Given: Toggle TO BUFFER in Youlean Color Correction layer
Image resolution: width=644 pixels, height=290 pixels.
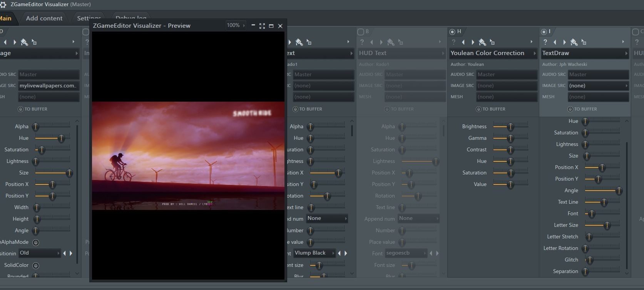Looking at the screenshot, I should pyautogui.click(x=478, y=109).
